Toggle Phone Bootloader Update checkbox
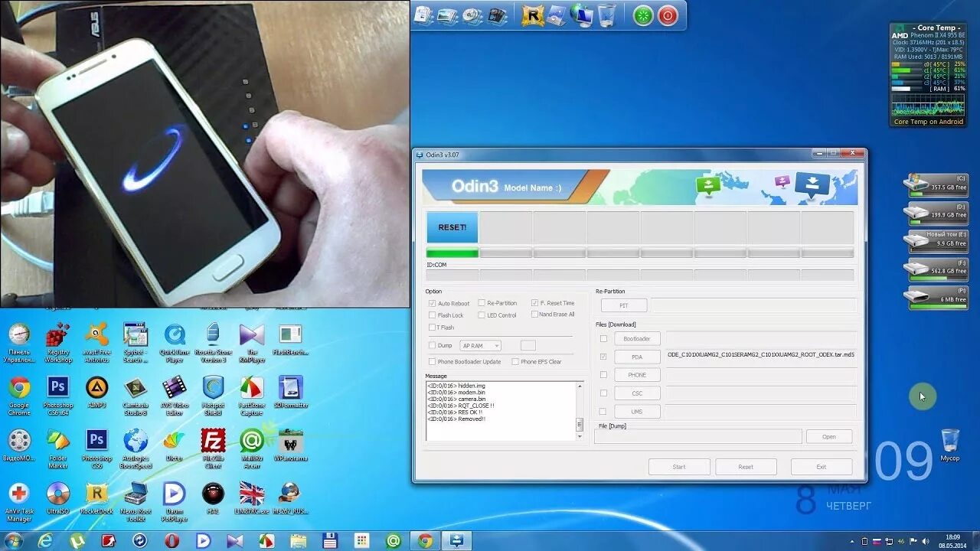This screenshot has height=551, width=980. [433, 361]
